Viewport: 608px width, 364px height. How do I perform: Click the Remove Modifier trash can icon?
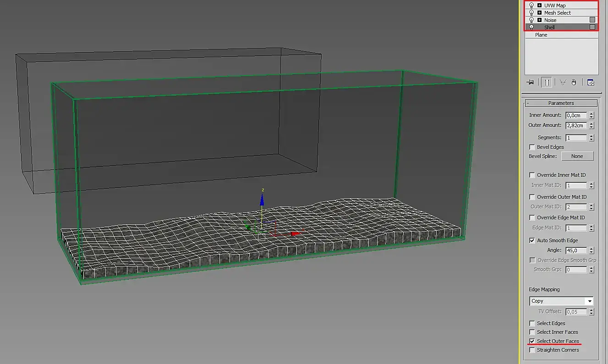[574, 82]
